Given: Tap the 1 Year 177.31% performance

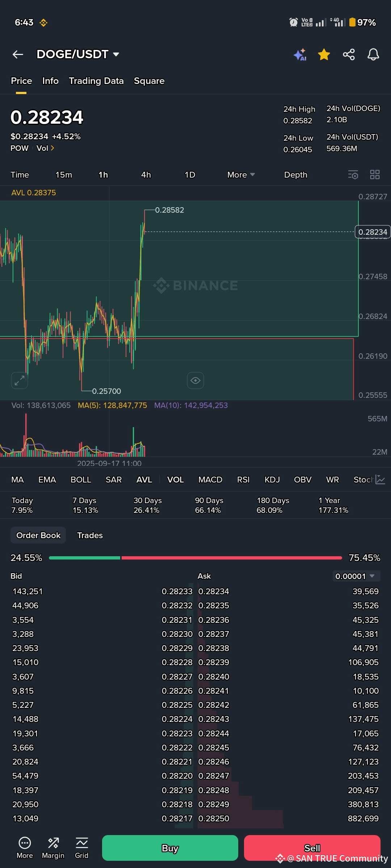Looking at the screenshot, I should coord(333,505).
